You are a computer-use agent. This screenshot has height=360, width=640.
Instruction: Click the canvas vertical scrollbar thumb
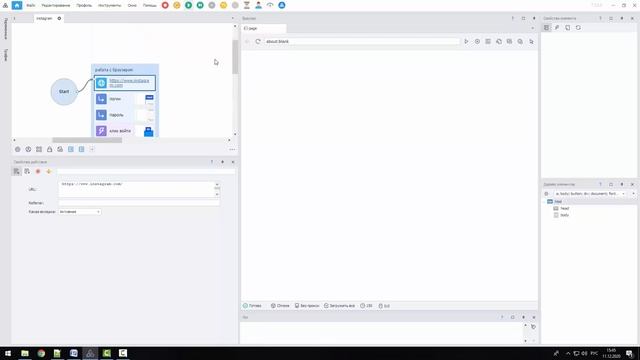pos(235,57)
